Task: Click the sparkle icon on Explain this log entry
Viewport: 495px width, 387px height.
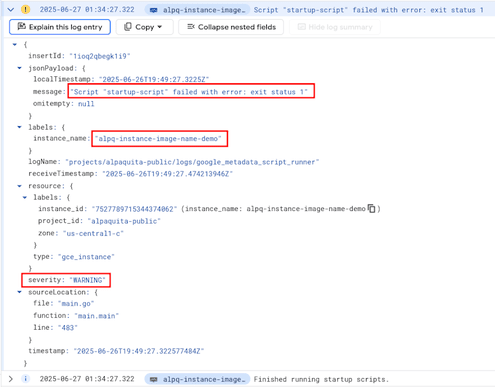Action: (21, 26)
